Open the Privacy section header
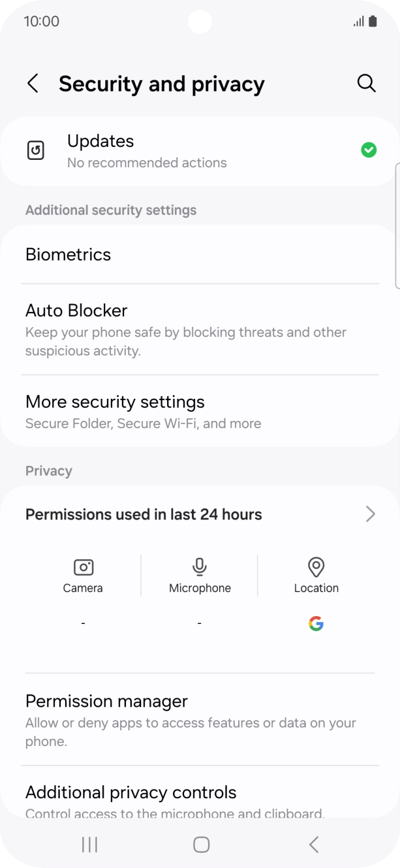Viewport: 400px width, 868px height. tap(48, 471)
